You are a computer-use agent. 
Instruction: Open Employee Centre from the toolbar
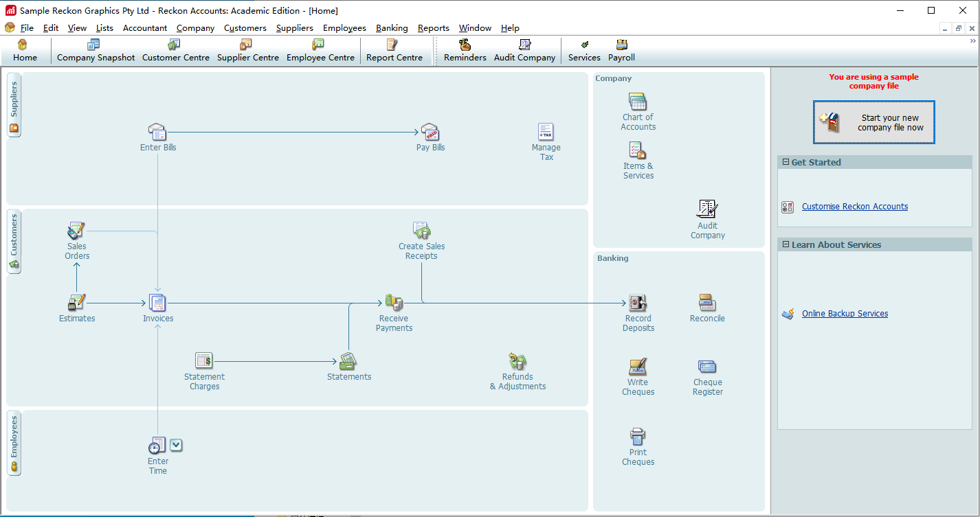[x=320, y=51]
